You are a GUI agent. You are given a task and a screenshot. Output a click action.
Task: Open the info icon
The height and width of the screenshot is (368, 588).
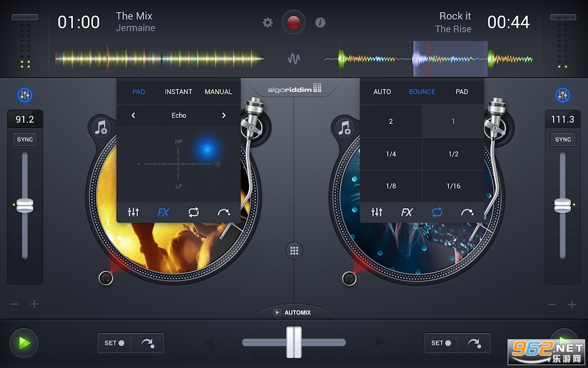(x=320, y=22)
